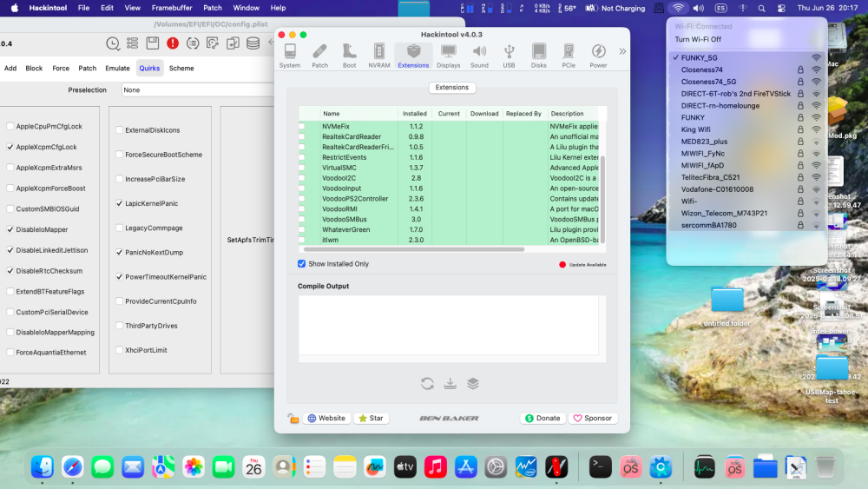Click the Star button
The width and height of the screenshot is (868, 489).
371,418
